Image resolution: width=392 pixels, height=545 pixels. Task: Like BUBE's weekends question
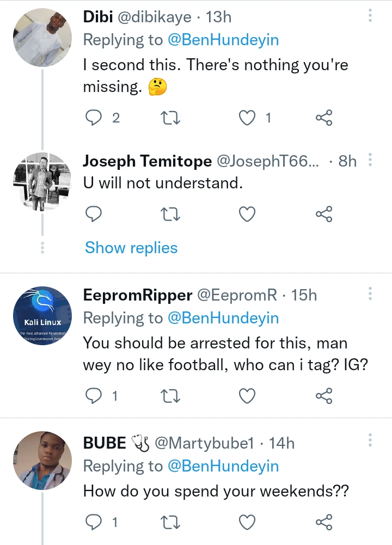coord(248,523)
